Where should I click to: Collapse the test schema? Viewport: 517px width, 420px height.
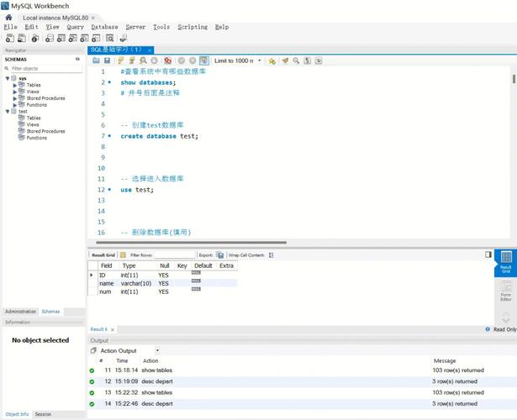click(8, 112)
